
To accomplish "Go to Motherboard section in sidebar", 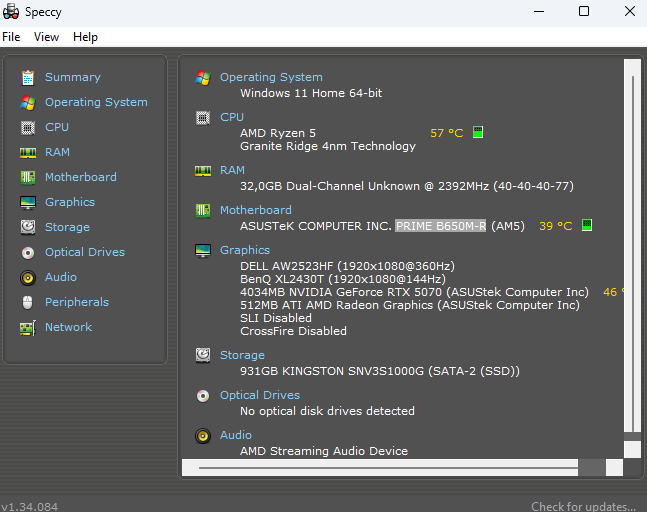I will (x=81, y=177).
